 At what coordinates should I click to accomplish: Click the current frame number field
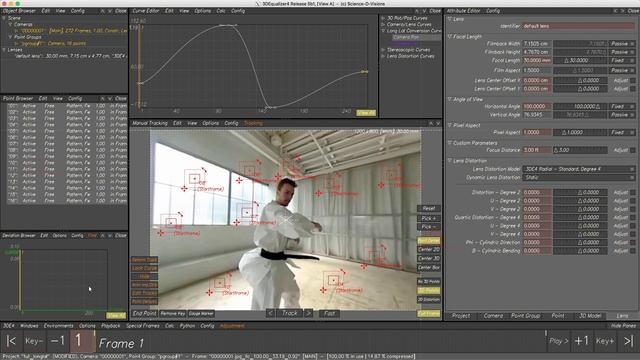pos(82,341)
